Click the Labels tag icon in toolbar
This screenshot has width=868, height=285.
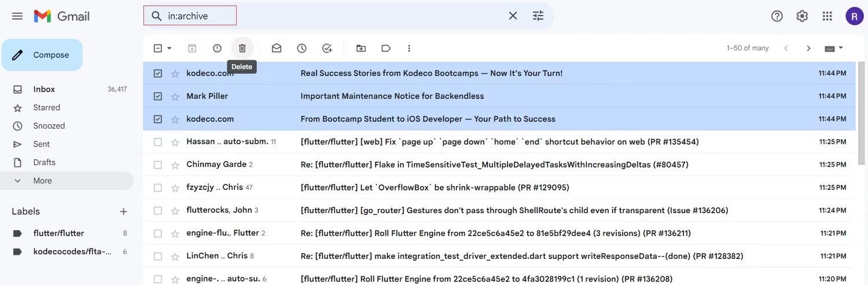click(386, 48)
